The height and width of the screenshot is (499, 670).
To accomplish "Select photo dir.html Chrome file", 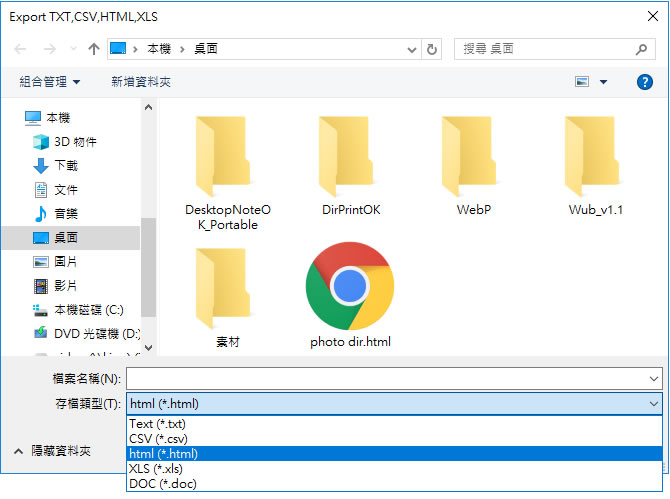I will 350,296.
